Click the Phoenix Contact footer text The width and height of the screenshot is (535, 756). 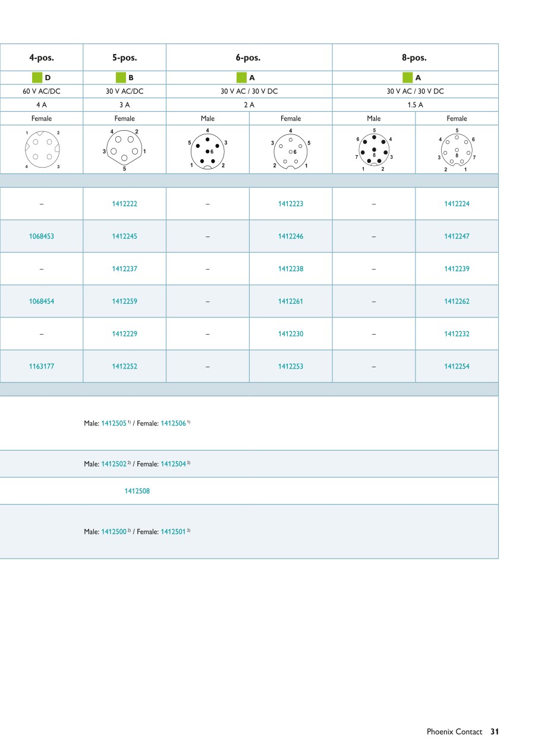pos(454,732)
